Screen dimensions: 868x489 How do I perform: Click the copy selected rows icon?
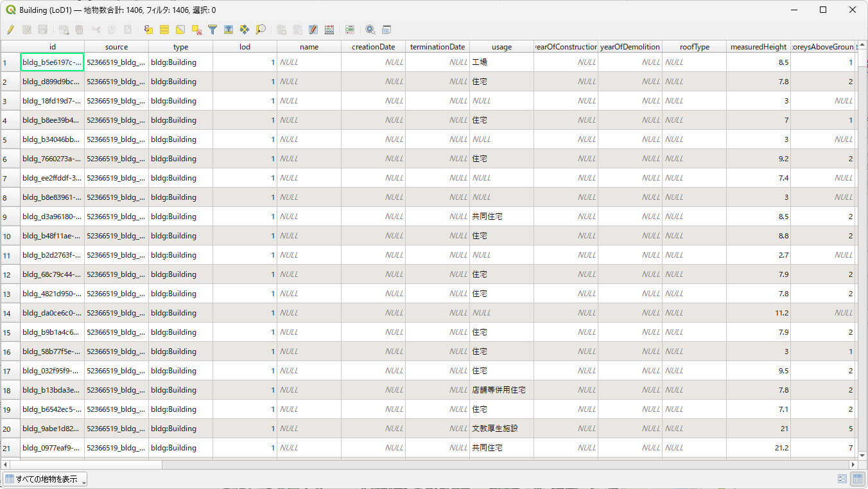[x=112, y=30]
